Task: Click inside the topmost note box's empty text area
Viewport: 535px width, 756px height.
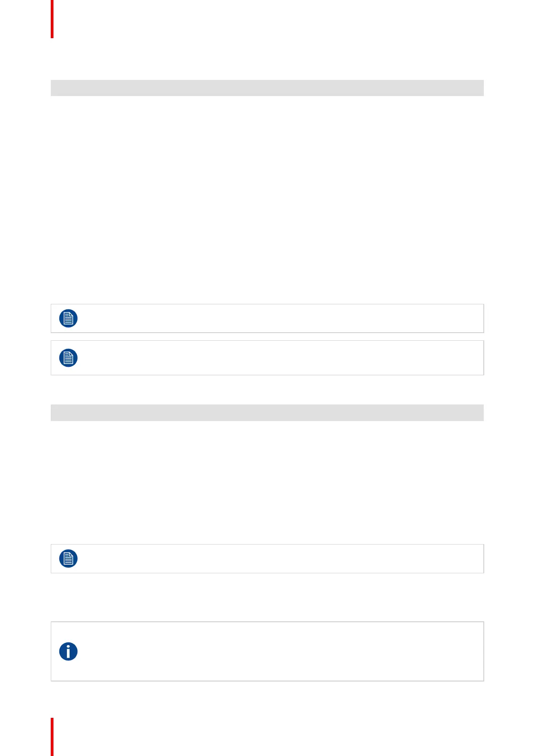Action: click(x=279, y=318)
